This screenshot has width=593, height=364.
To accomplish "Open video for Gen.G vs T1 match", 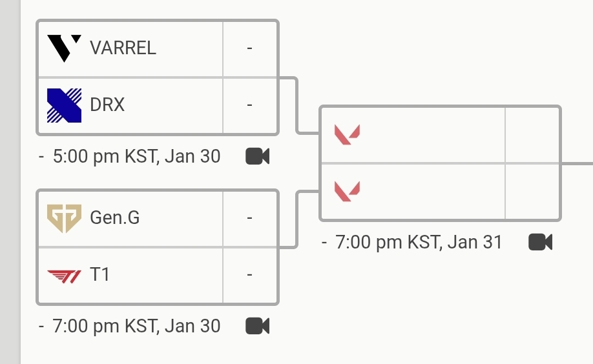I will pyautogui.click(x=257, y=326).
